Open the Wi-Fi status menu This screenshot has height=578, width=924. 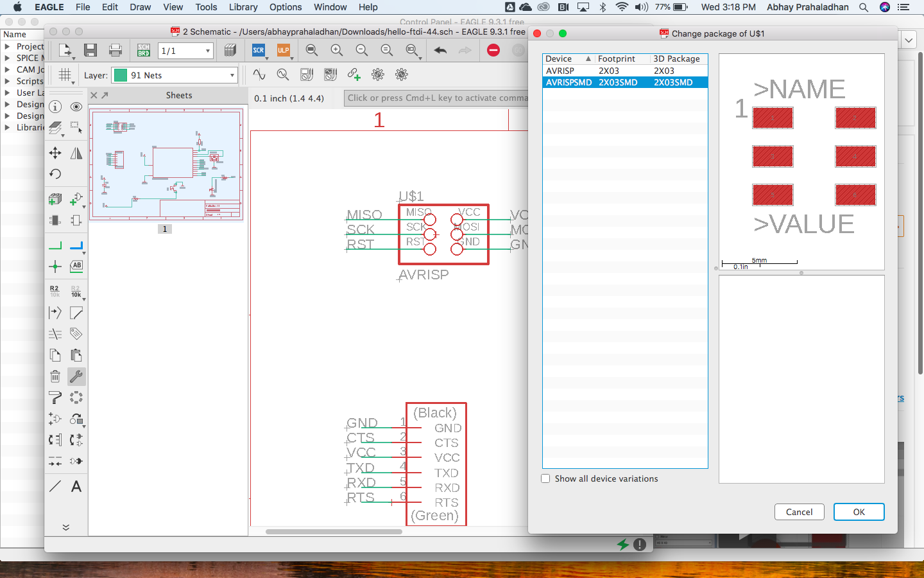point(622,7)
